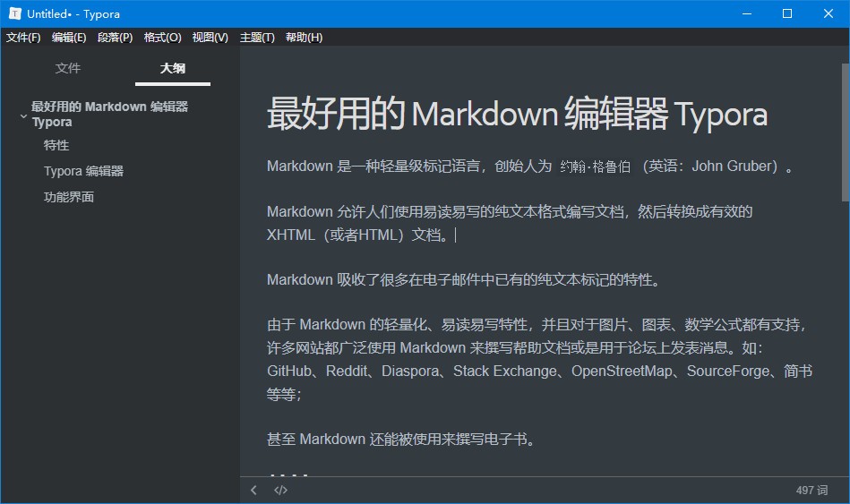850x504 pixels.
Task: Go to the 功能界面 outline entry
Action: [x=69, y=197]
